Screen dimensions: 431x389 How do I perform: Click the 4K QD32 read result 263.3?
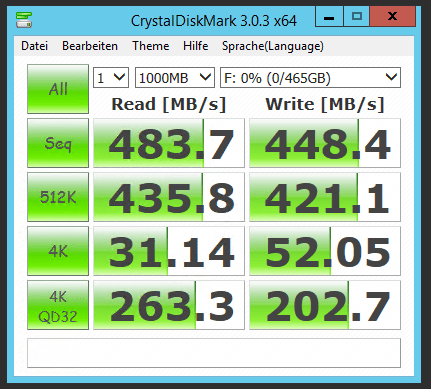click(x=169, y=305)
